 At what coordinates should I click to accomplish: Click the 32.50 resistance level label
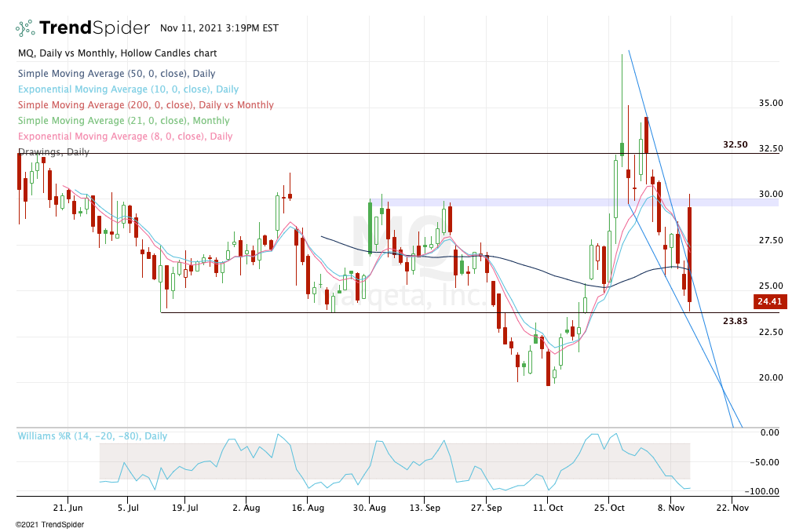pos(735,145)
